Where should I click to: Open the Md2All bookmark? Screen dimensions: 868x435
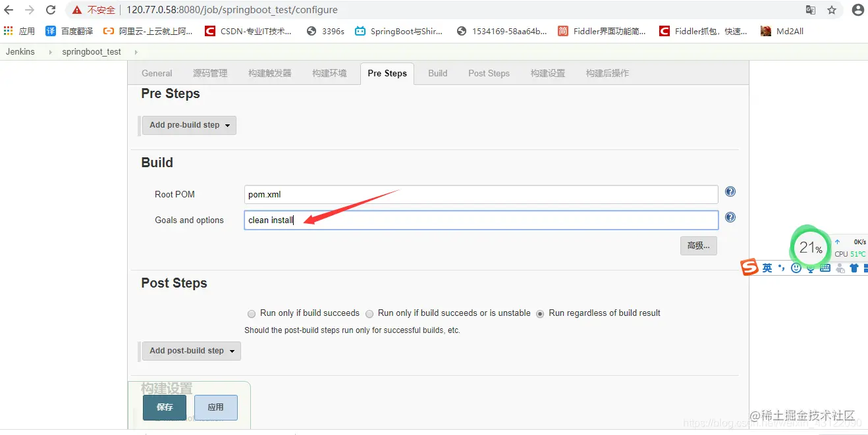[782, 31]
